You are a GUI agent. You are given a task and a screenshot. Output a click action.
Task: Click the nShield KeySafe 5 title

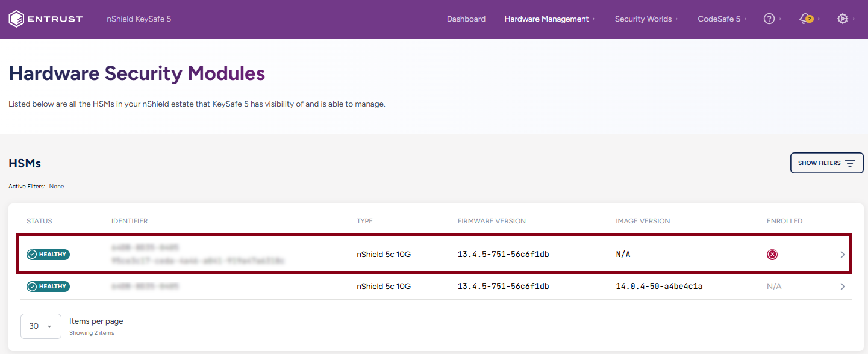[x=139, y=19]
